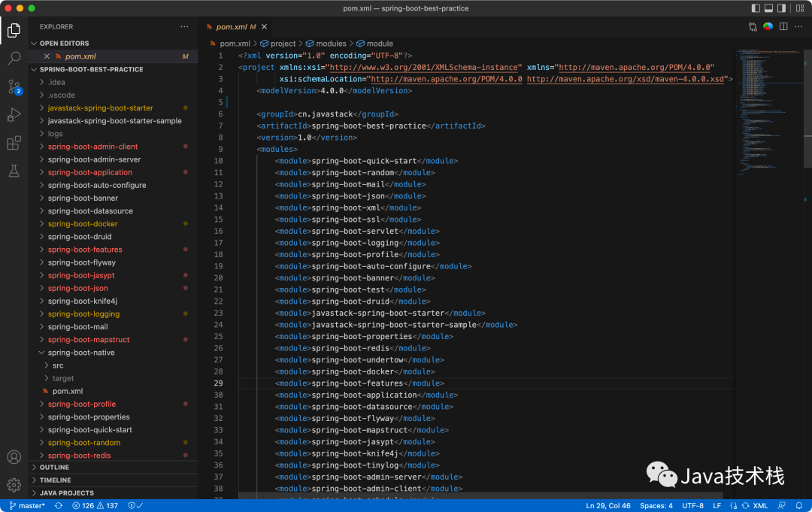Image resolution: width=812 pixels, height=512 pixels.
Task: Expand the src folder
Action: point(114,365)
